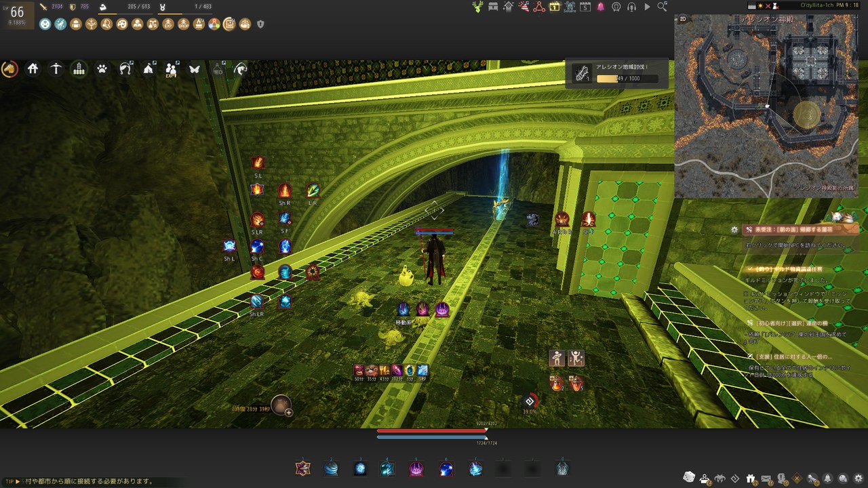Click the grey shield icon in buff row
This screenshot has width=868, height=488.
point(260,24)
